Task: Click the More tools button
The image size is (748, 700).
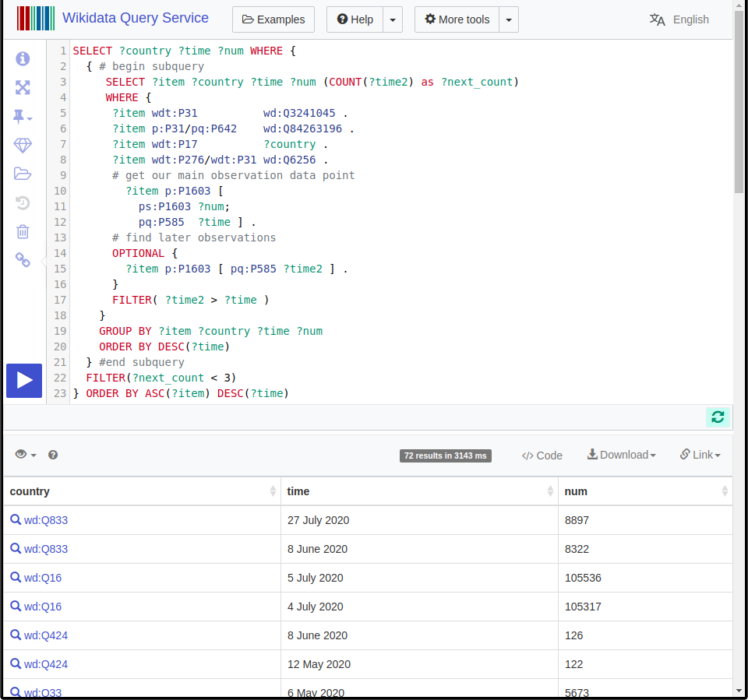Action: point(457,19)
